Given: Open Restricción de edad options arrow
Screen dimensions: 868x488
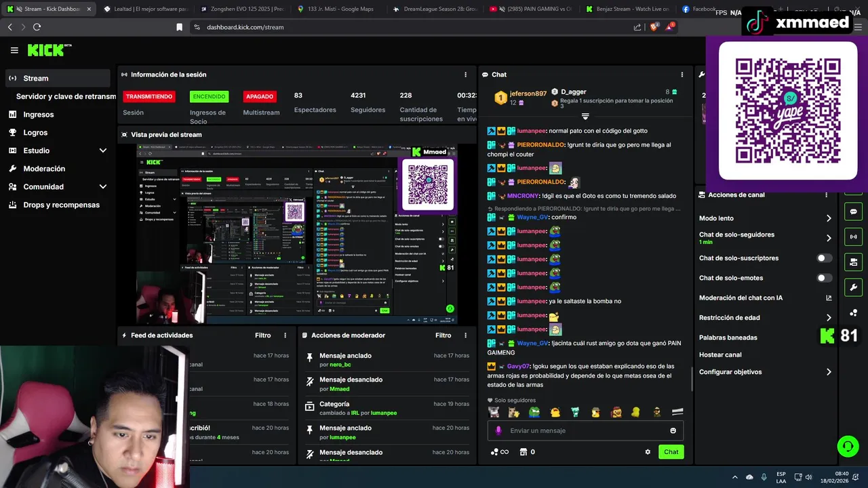Looking at the screenshot, I should (828, 318).
